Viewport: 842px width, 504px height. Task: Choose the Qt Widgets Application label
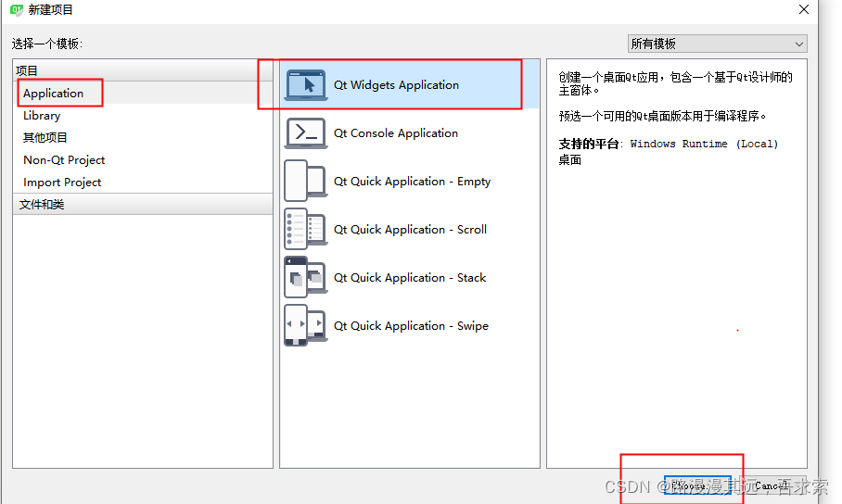click(396, 85)
